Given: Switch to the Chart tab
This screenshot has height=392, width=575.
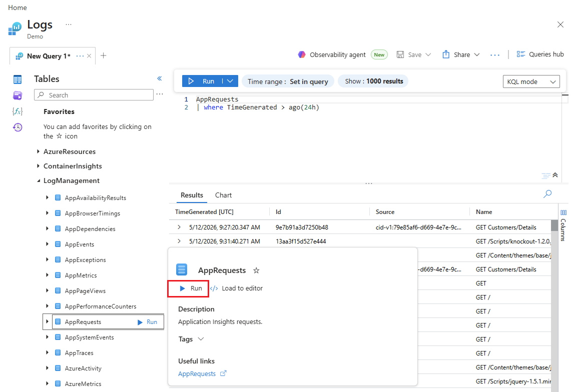Looking at the screenshot, I should tap(223, 195).
